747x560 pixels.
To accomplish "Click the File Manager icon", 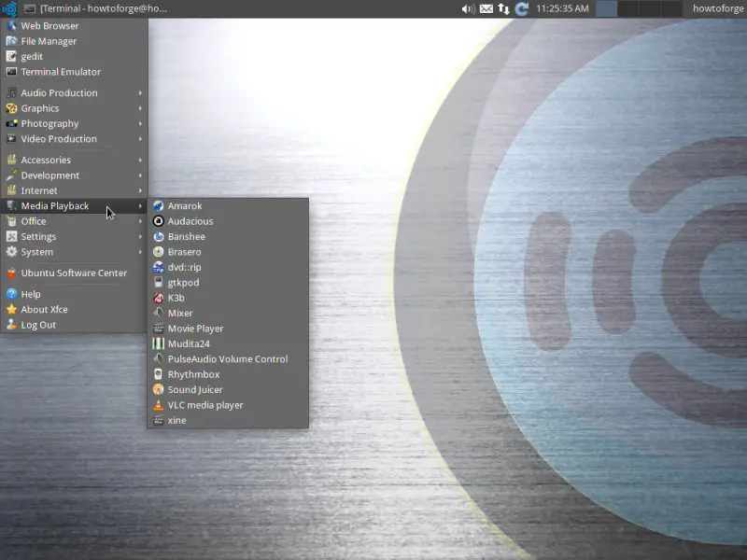I will point(11,41).
